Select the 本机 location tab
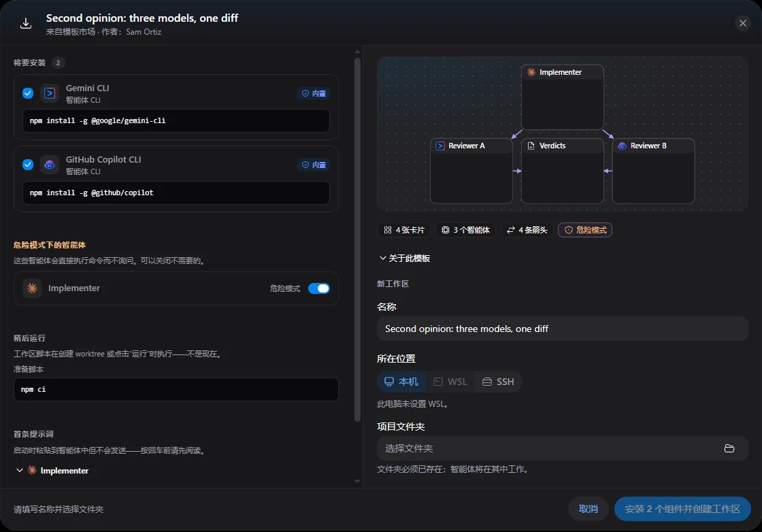Viewport: 762px width, 532px height. coord(401,382)
